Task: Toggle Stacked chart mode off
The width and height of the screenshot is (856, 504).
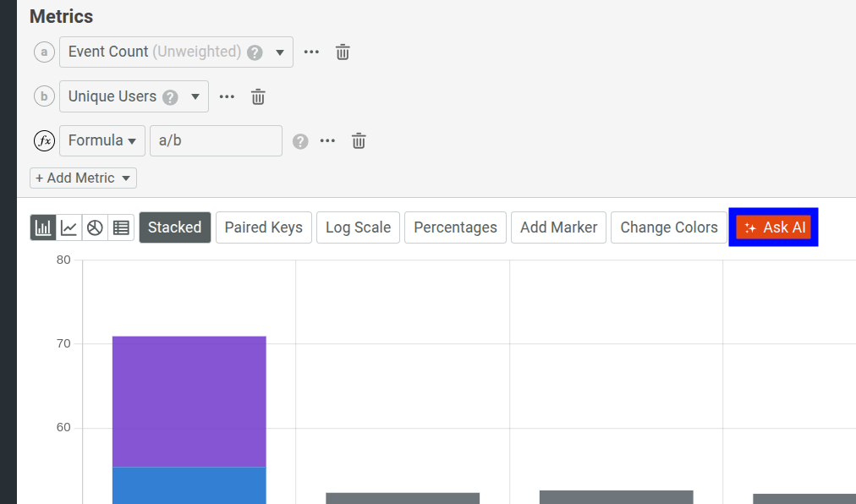Action: (174, 227)
